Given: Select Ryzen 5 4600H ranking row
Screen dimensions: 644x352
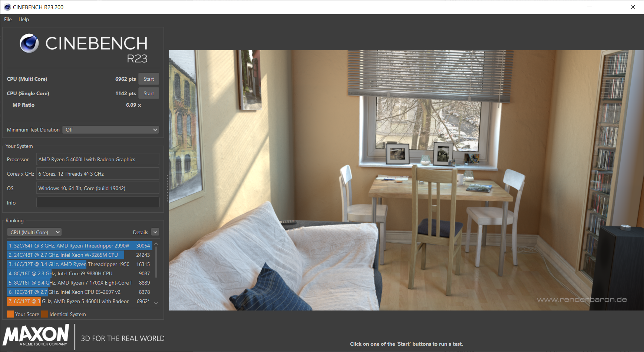Looking at the screenshot, I should tap(79, 301).
